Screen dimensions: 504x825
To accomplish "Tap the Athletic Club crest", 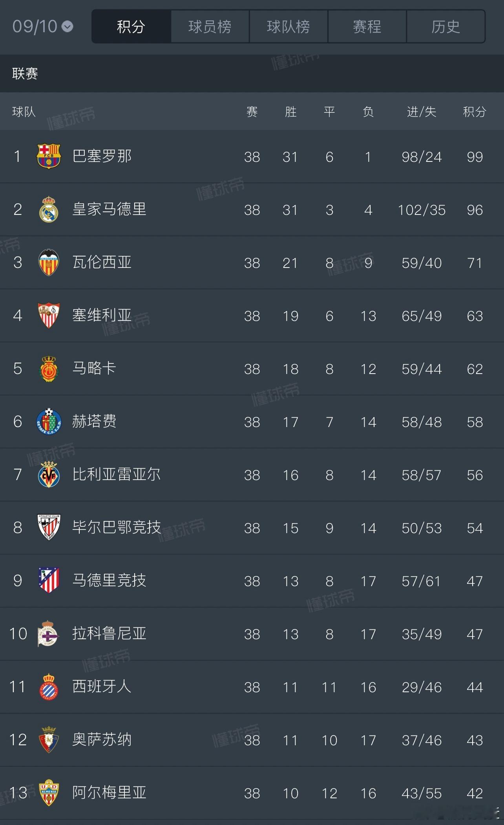I will point(49,528).
